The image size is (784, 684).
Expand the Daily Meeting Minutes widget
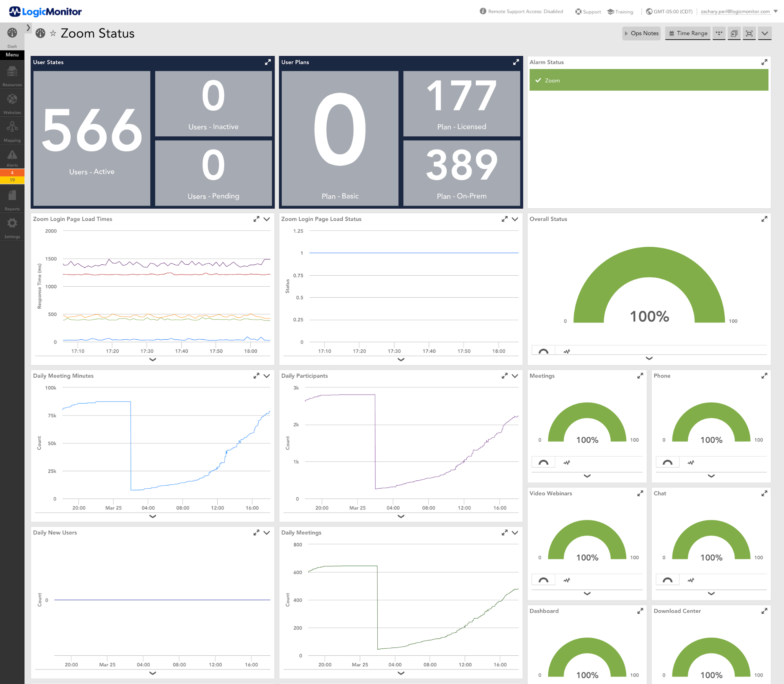[x=256, y=376]
